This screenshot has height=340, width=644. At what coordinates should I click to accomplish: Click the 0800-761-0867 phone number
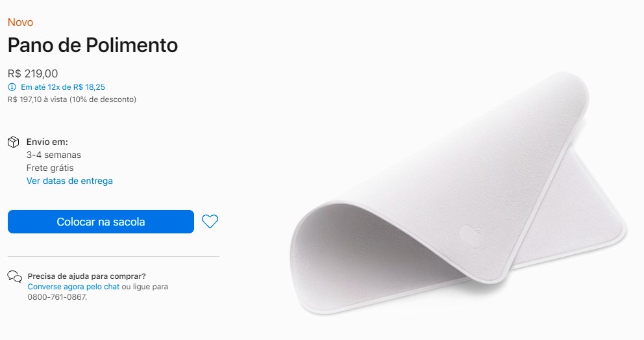click(x=57, y=297)
